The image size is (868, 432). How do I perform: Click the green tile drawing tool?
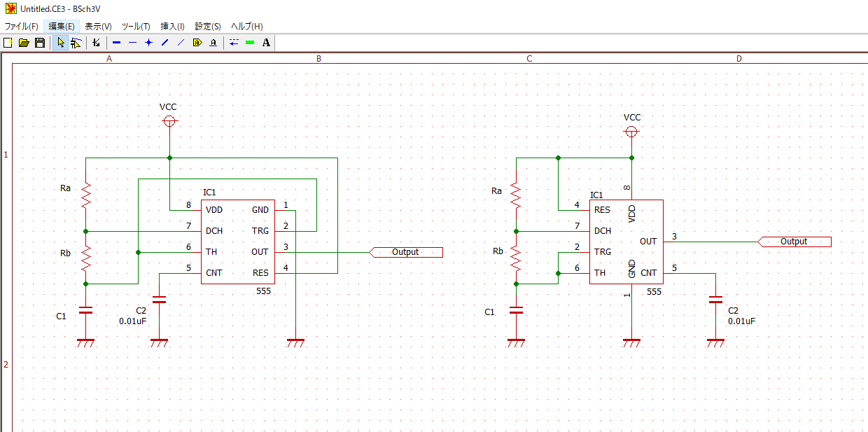click(248, 43)
